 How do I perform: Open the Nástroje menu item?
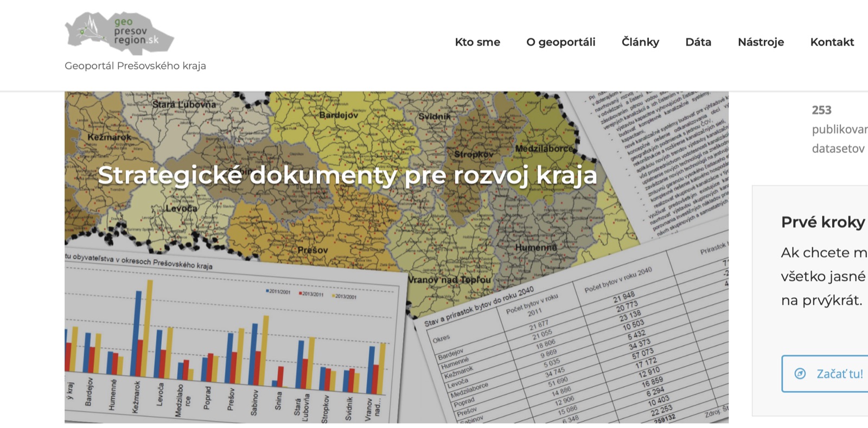pyautogui.click(x=761, y=42)
